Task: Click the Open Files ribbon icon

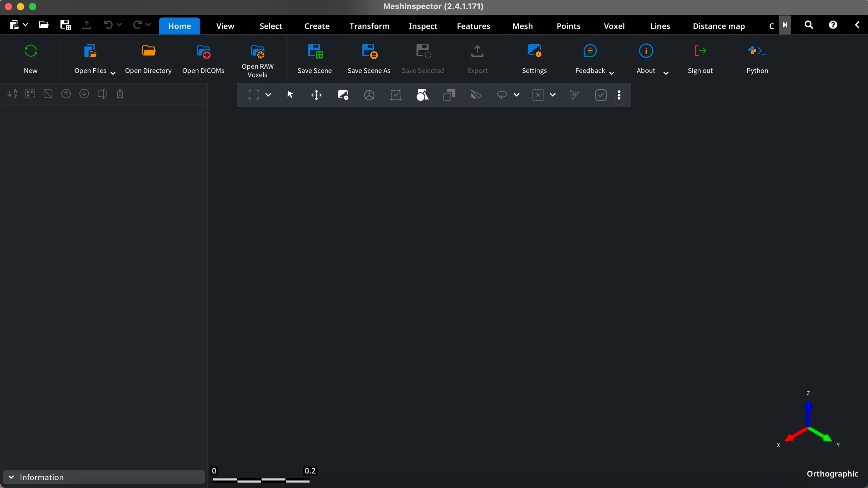Action: (90, 51)
